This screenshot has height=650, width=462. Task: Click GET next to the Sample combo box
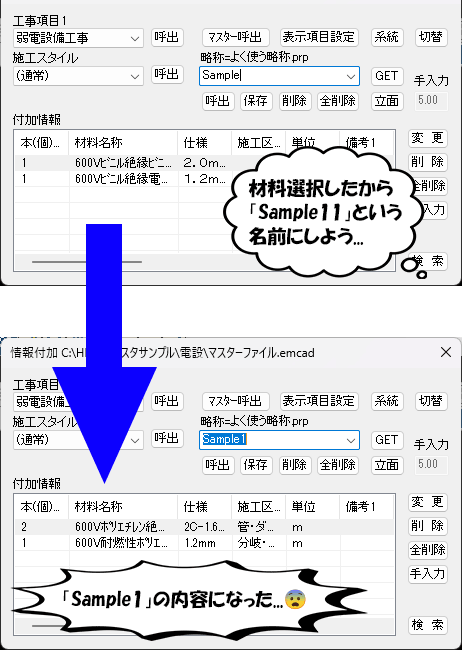pos(387,76)
